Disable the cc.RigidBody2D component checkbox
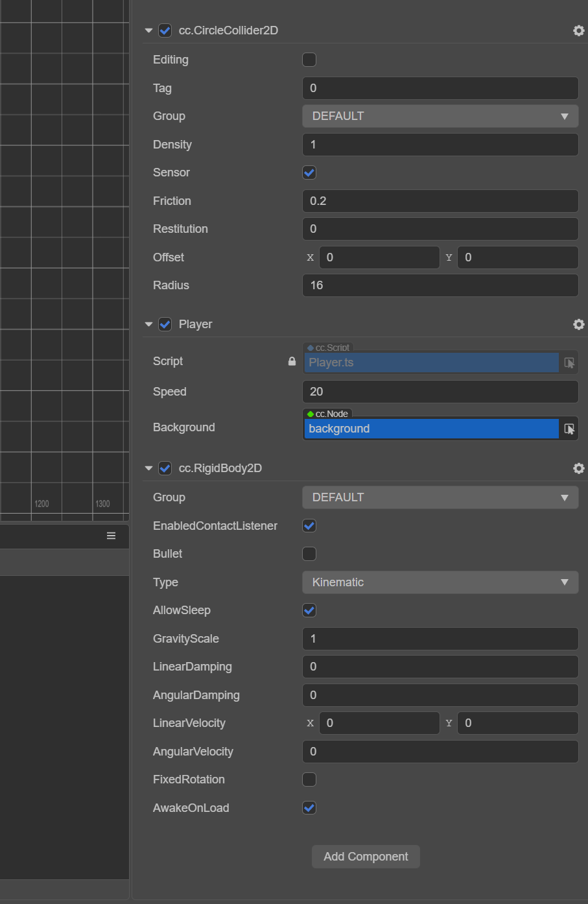 tap(165, 468)
